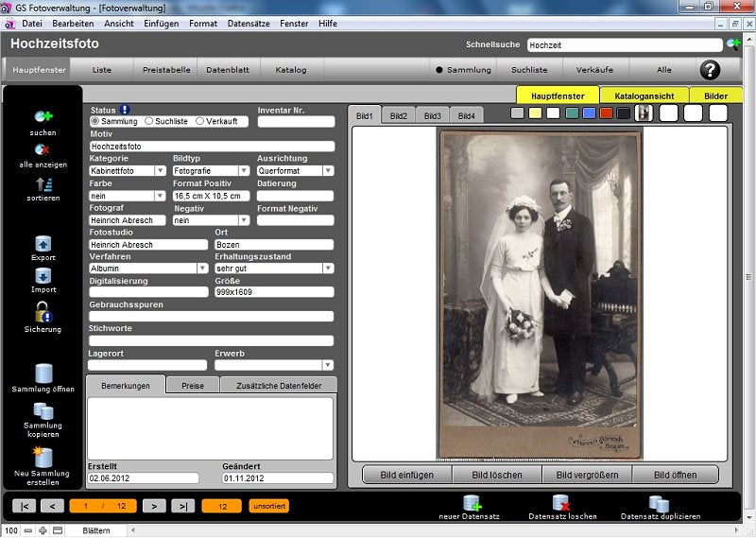Click the 'Bild vergrößern' button
Viewport: 756px width, 538px height.
(589, 475)
